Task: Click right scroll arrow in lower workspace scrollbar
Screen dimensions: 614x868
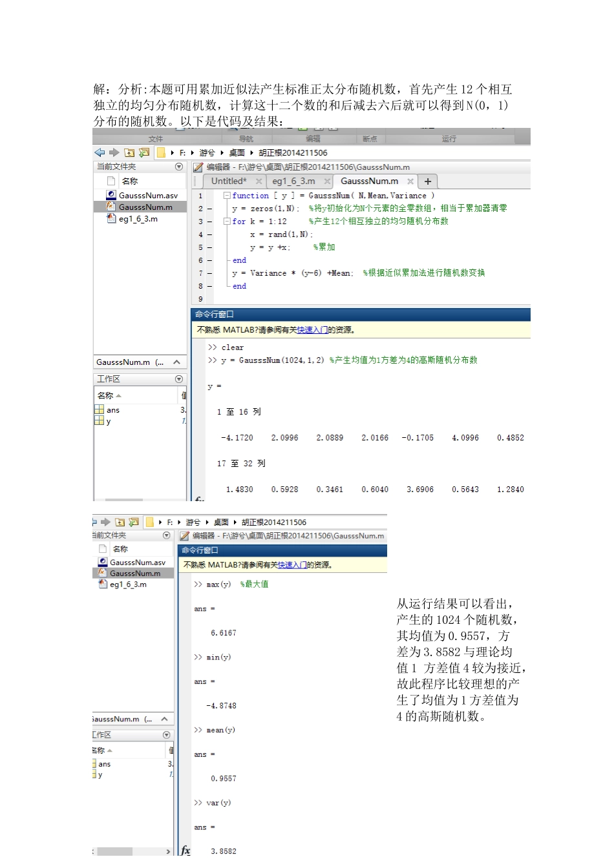Action: [x=169, y=852]
